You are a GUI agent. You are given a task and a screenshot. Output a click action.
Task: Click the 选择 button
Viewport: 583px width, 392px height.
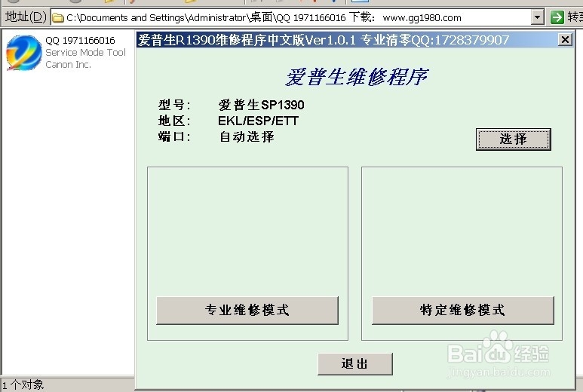513,139
